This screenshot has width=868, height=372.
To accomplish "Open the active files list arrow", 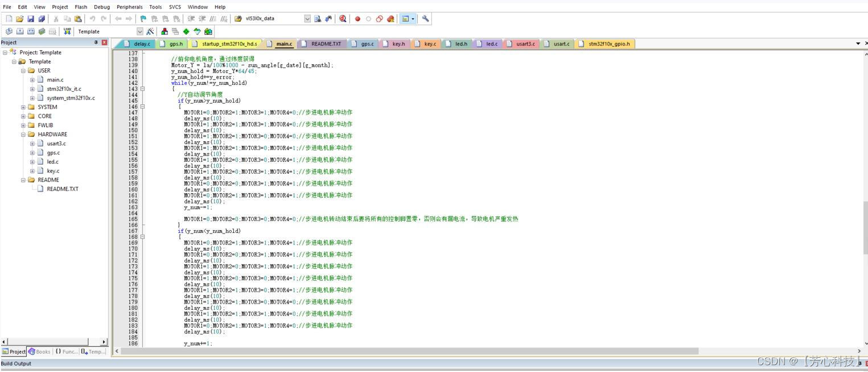I will tap(858, 44).
